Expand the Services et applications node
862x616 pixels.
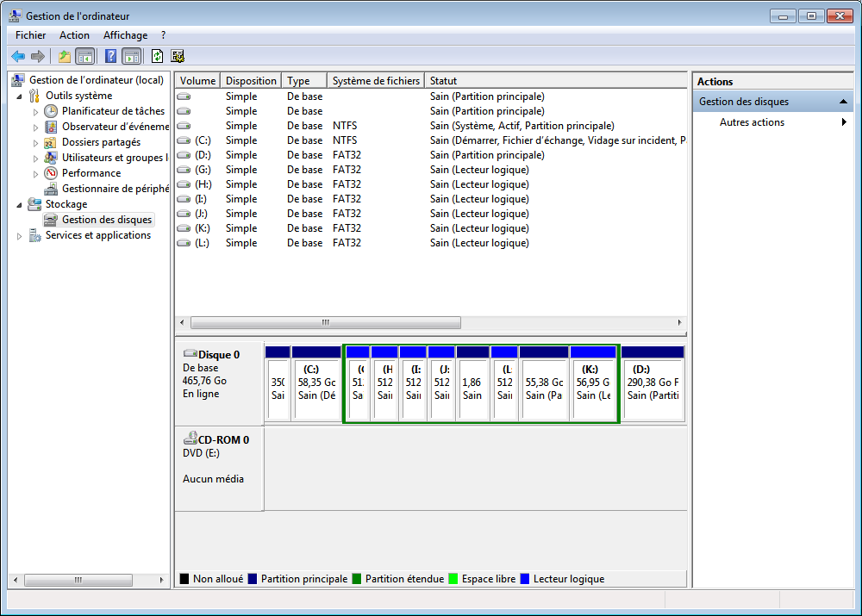(20, 236)
